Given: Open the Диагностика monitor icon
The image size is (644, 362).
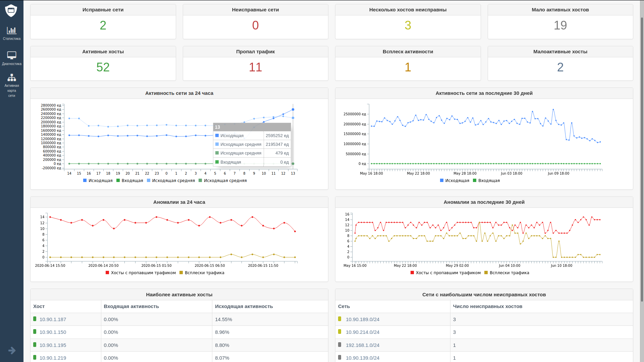Looking at the screenshot, I should pyautogui.click(x=12, y=55).
